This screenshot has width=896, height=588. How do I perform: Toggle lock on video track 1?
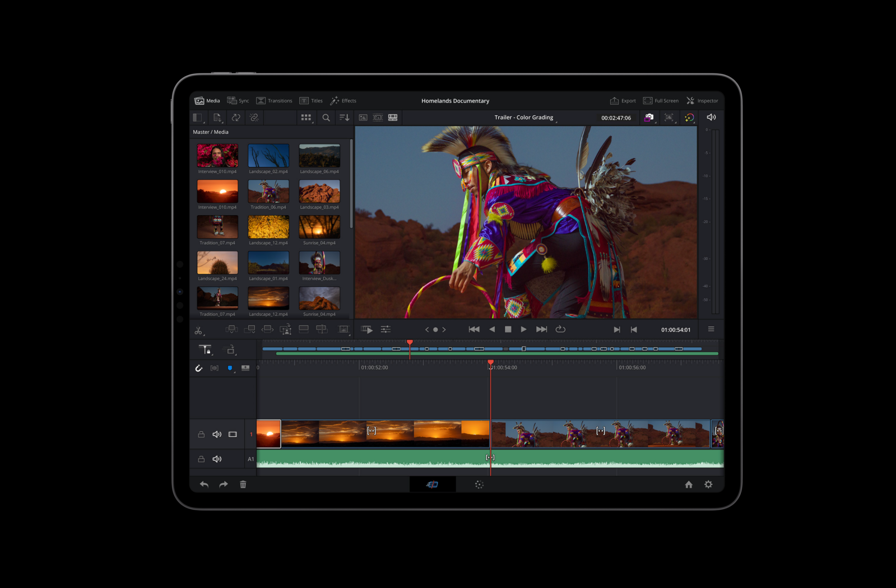tap(201, 435)
